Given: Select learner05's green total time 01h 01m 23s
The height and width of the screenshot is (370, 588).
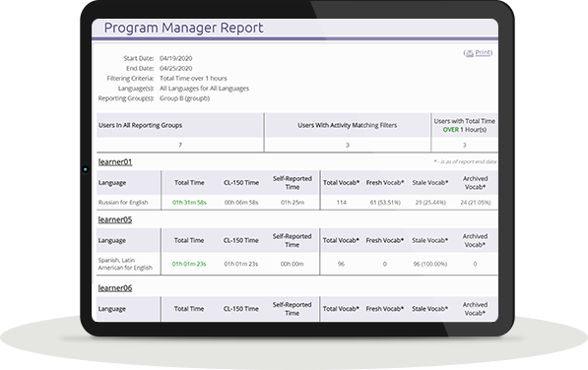Looking at the screenshot, I should pos(189,264).
